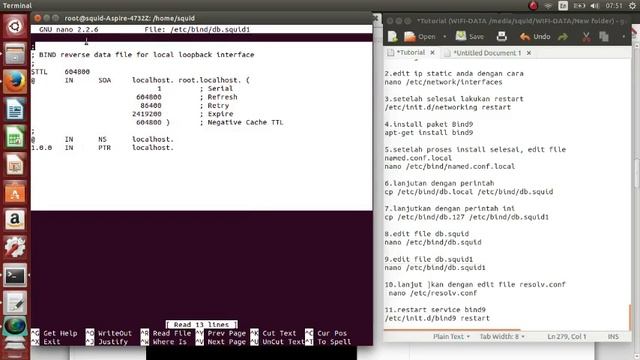Click the 'Read 13 lines' nano status message
The width and height of the screenshot is (640, 360).
coord(202,325)
